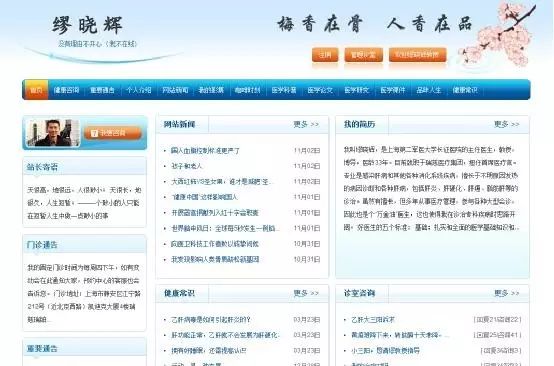Open the first news item dated 10月31日
Viewport: 554px width, 366px height.
215,244
